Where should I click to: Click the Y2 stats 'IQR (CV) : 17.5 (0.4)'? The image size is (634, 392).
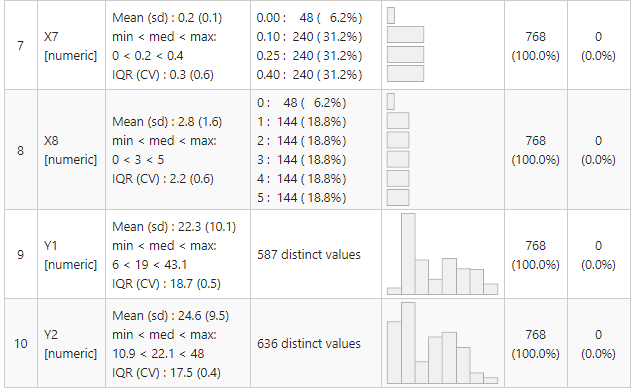166,373
